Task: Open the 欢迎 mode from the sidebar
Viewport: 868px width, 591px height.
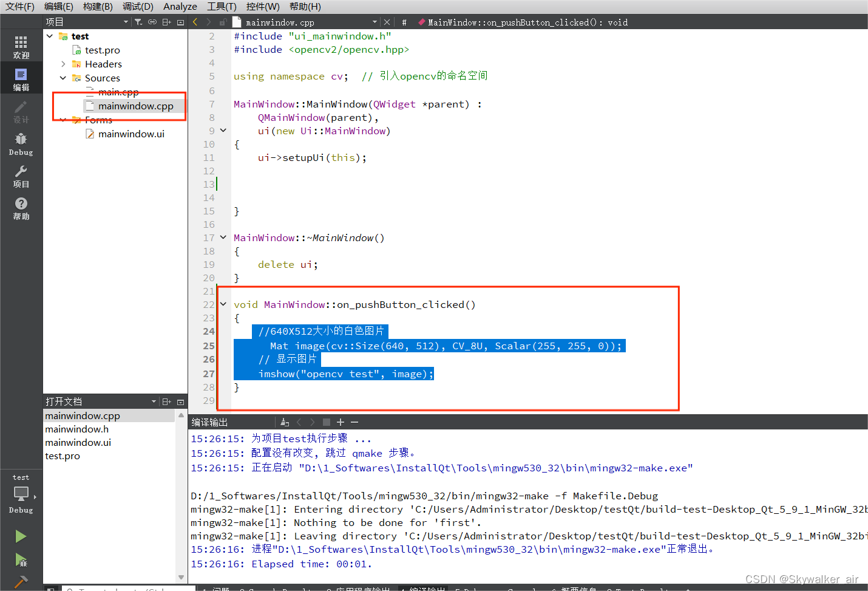Action: [x=20, y=46]
